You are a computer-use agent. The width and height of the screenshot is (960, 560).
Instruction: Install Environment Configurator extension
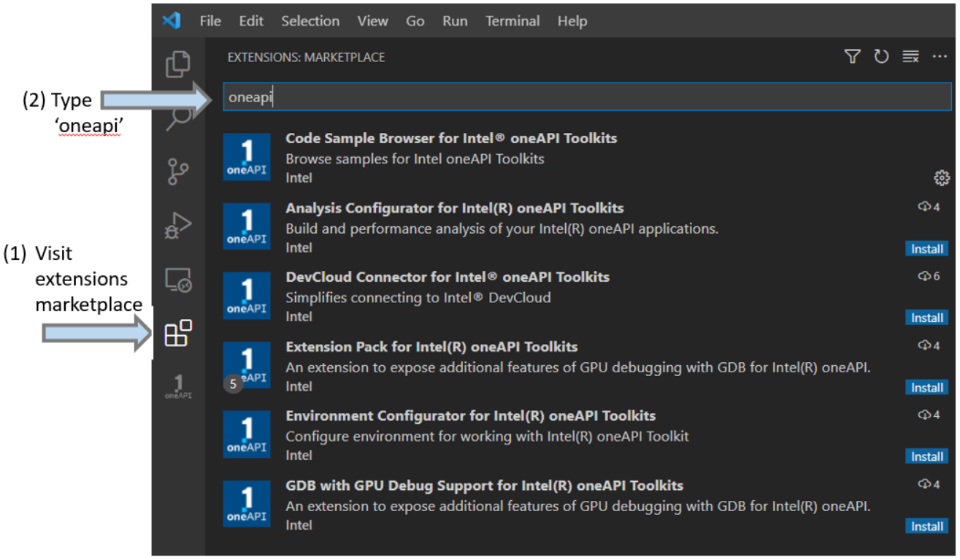click(x=927, y=456)
